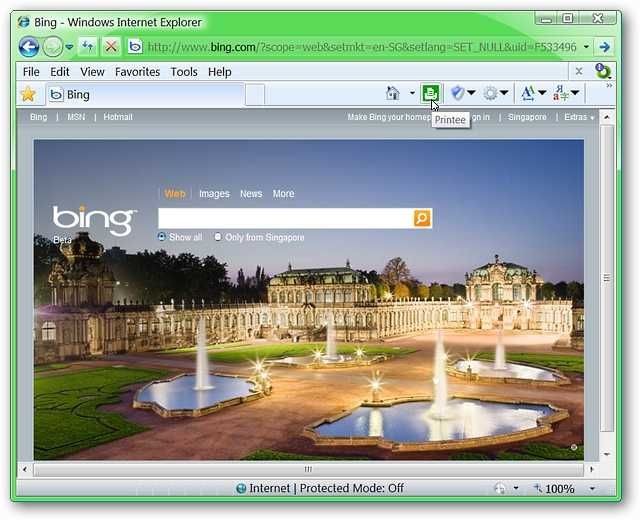Click the red Stop loading button
This screenshot has width=640, height=520.
pos(111,47)
